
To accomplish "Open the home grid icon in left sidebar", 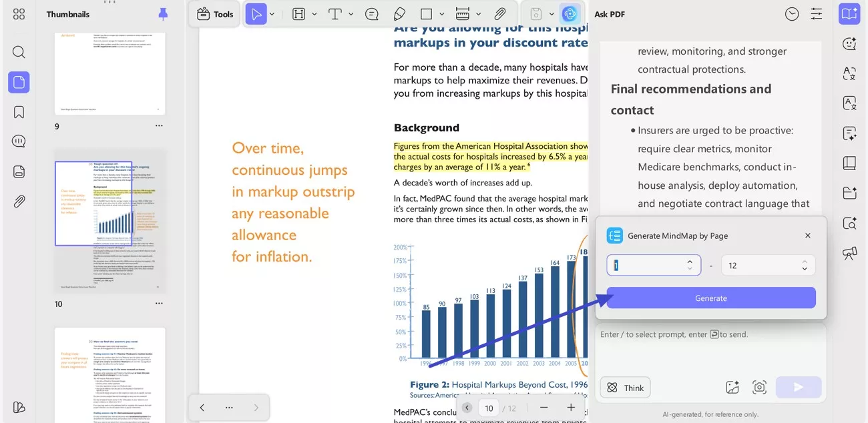I will [19, 14].
